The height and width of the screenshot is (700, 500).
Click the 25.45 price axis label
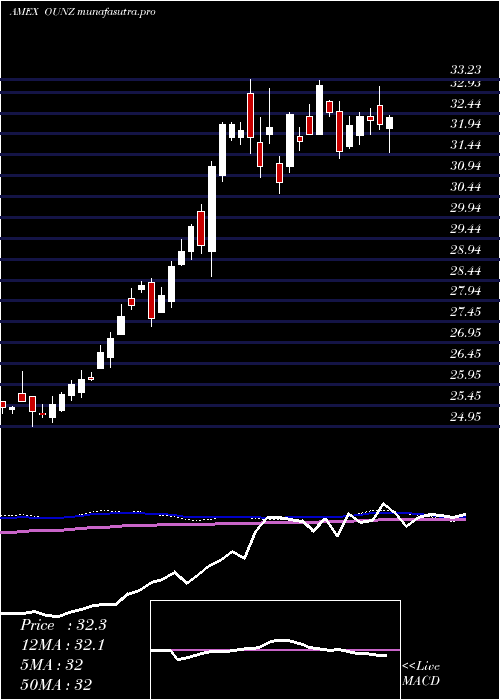(x=466, y=396)
